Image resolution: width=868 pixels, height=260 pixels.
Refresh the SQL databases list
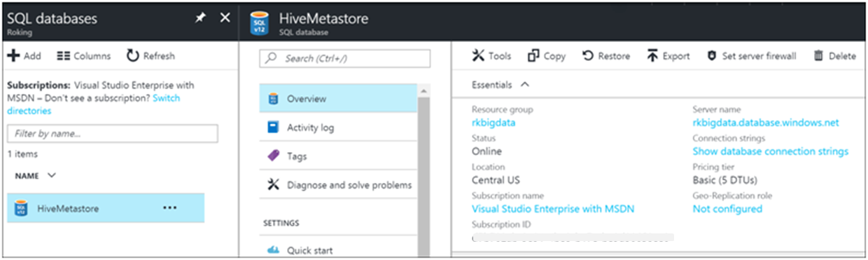pos(150,56)
